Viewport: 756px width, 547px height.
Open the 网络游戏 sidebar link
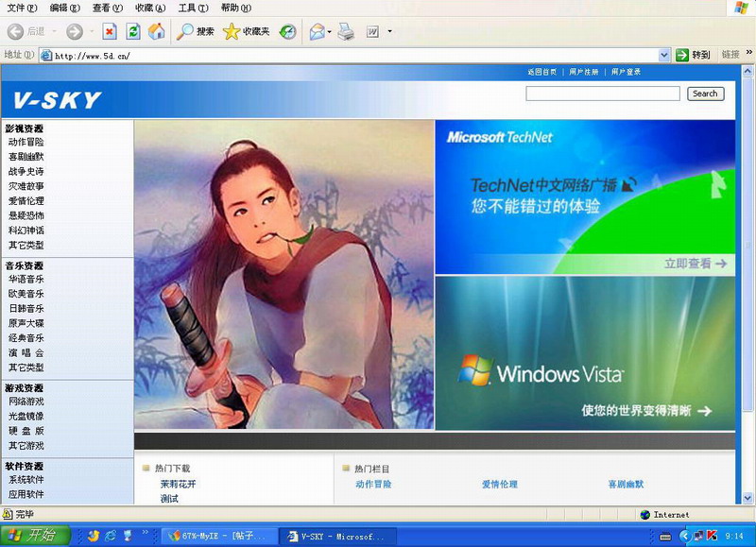pos(26,402)
